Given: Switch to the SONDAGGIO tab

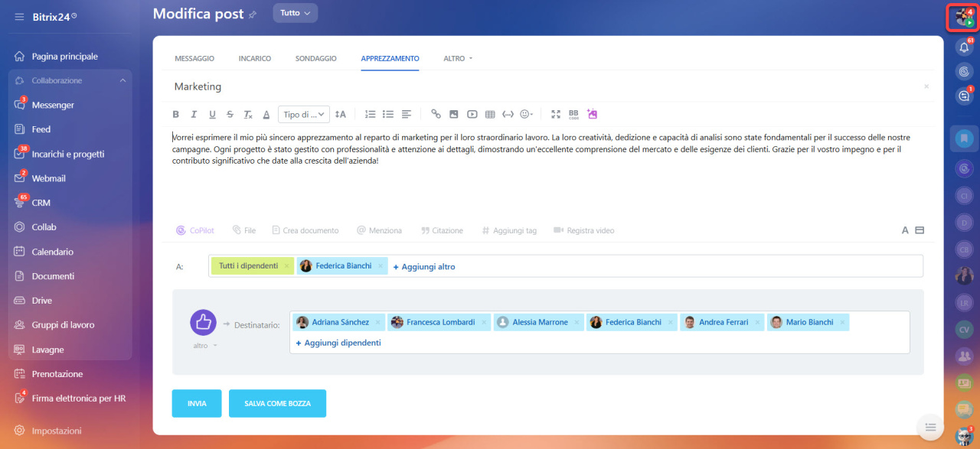Looking at the screenshot, I should pyautogui.click(x=315, y=58).
